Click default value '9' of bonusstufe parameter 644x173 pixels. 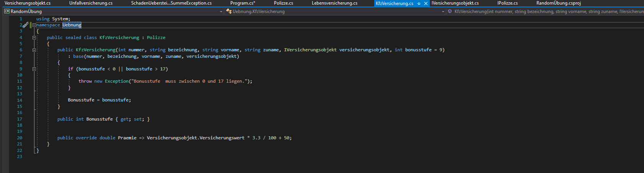click(441, 50)
